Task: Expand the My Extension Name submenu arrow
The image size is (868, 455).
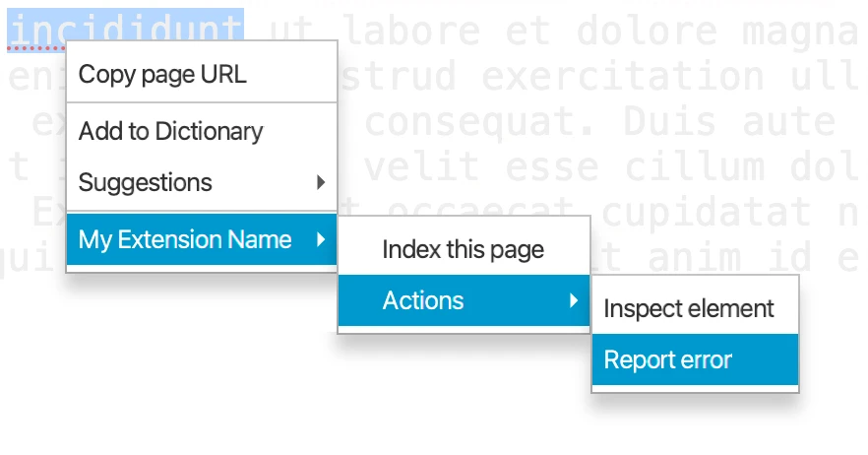Action: tap(320, 239)
